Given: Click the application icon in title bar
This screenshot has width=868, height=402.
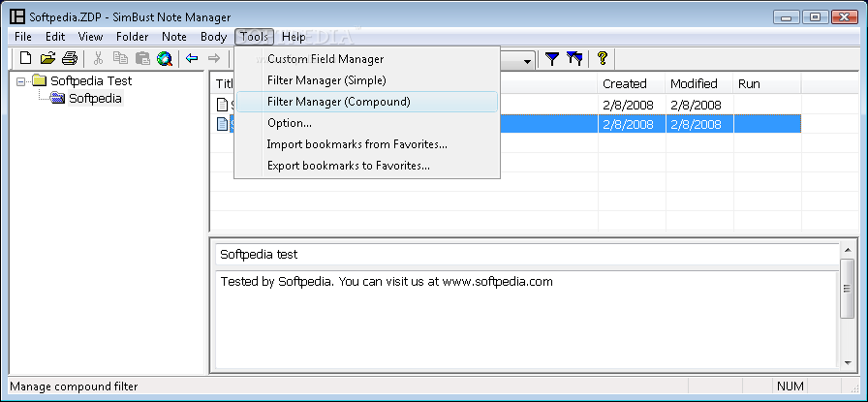Looking at the screenshot, I should pyautogui.click(x=17, y=17).
